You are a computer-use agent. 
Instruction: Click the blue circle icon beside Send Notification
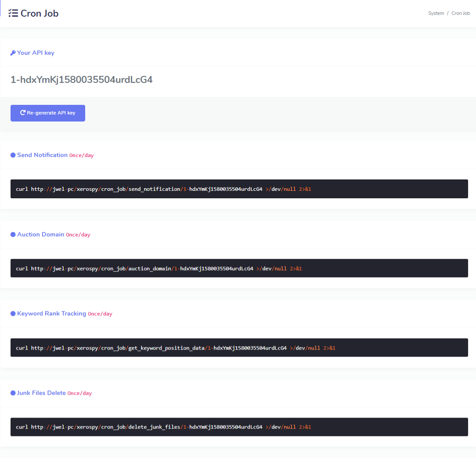tap(13, 155)
